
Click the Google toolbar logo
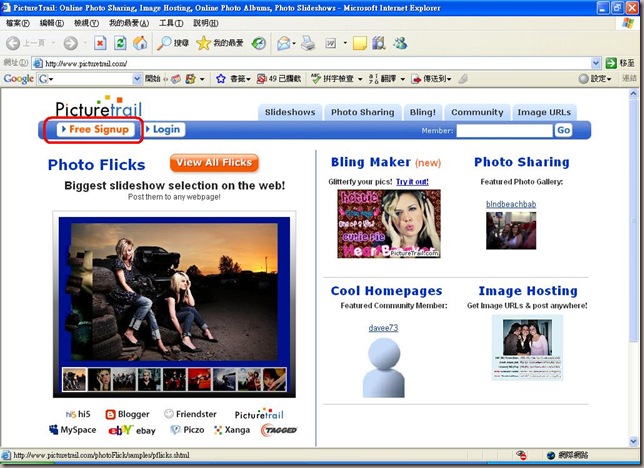click(x=18, y=78)
